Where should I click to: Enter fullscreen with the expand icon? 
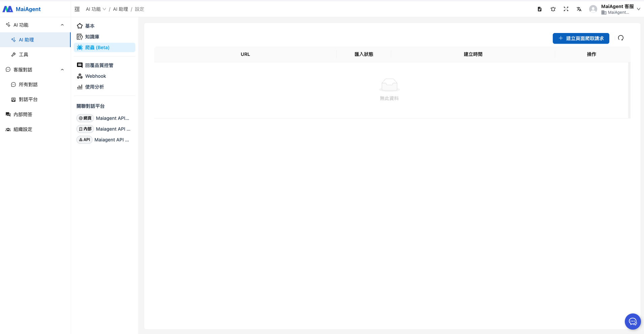click(566, 9)
